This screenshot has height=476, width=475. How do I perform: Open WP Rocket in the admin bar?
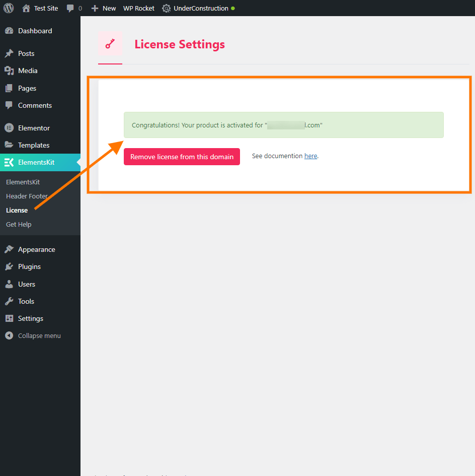click(x=138, y=8)
